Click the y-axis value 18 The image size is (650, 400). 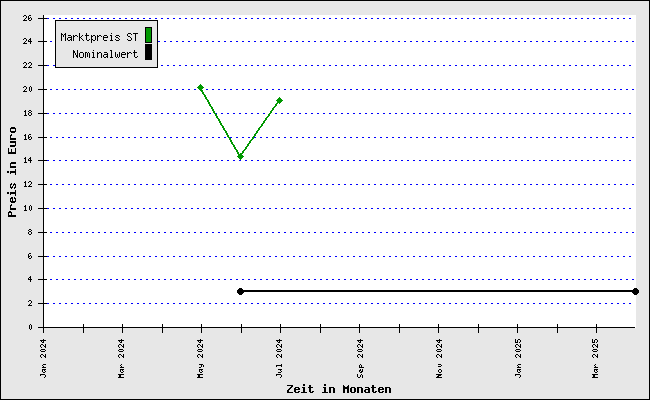[27, 114]
